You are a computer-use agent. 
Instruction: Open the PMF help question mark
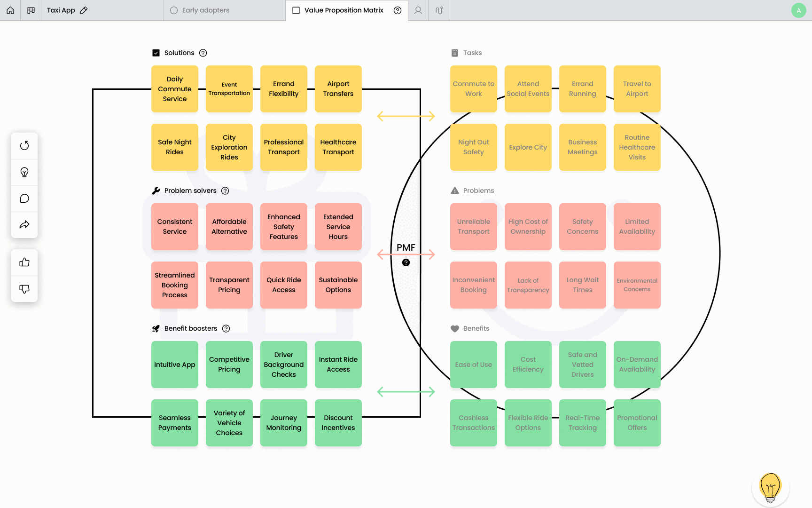406,262
